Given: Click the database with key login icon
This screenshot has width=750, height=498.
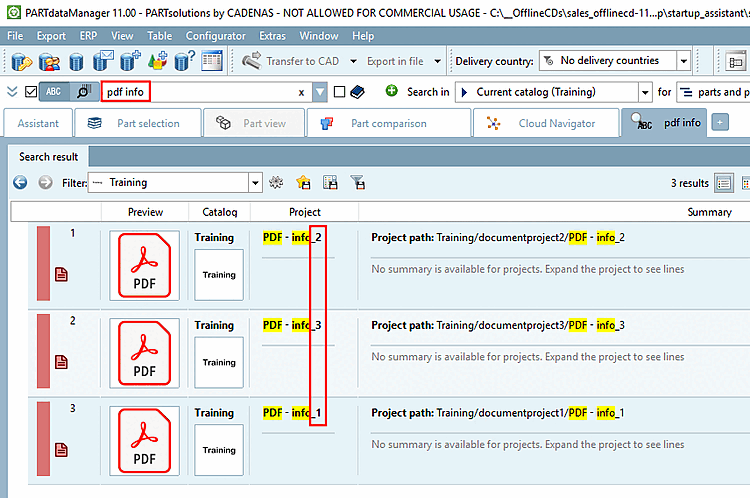Looking at the screenshot, I should click(21, 61).
